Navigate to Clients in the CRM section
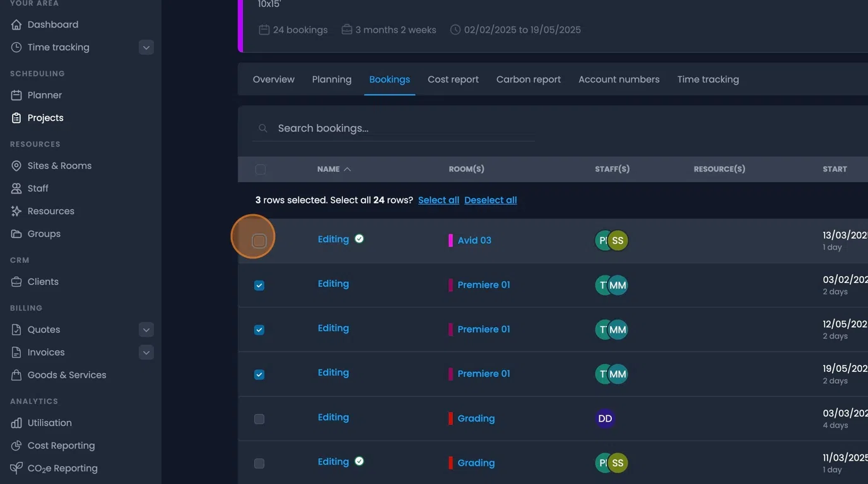Image resolution: width=868 pixels, height=484 pixels. coord(44,281)
